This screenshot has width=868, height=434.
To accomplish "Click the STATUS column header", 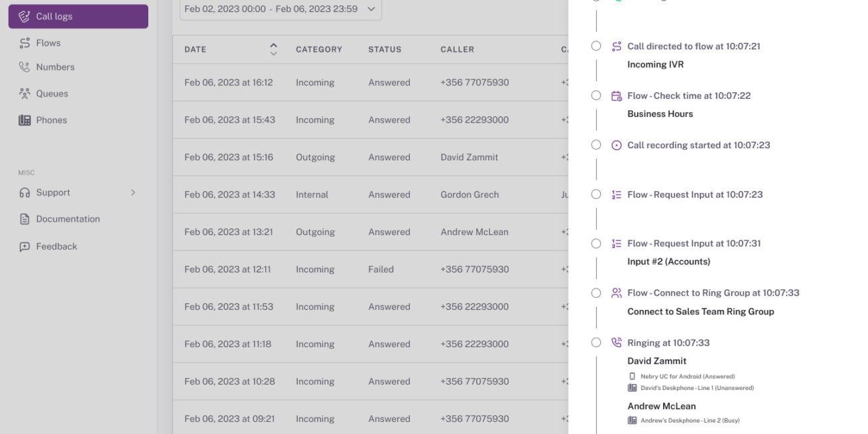I will [385, 49].
